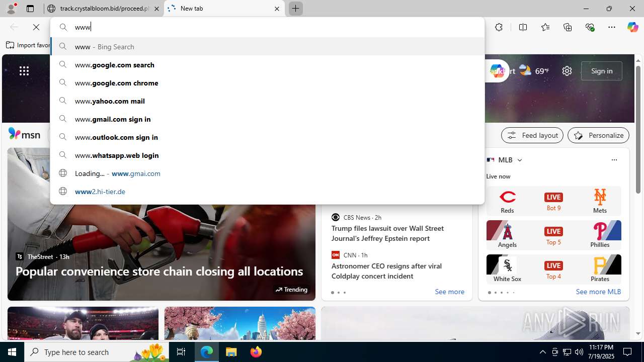The height and width of the screenshot is (362, 644).
Task: Click the address bar input
Action: pos(267,27)
